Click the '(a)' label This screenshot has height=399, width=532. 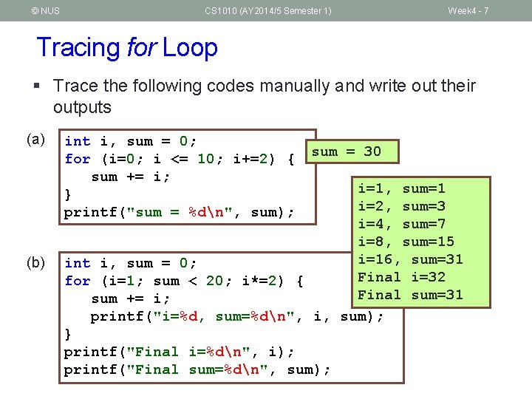(36, 140)
